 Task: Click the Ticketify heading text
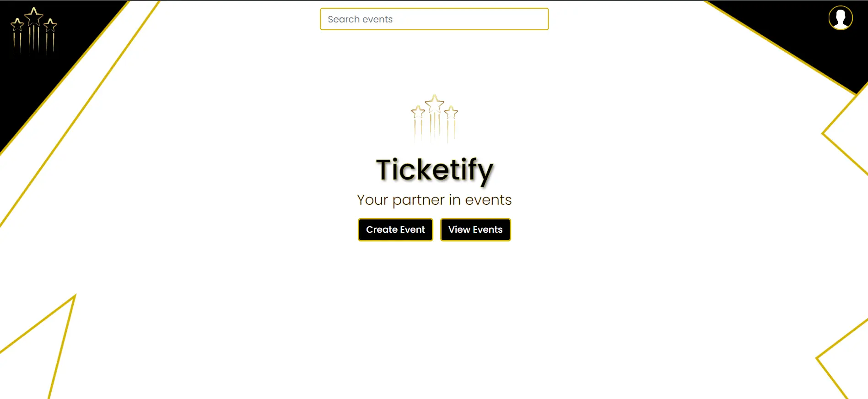[x=434, y=170]
